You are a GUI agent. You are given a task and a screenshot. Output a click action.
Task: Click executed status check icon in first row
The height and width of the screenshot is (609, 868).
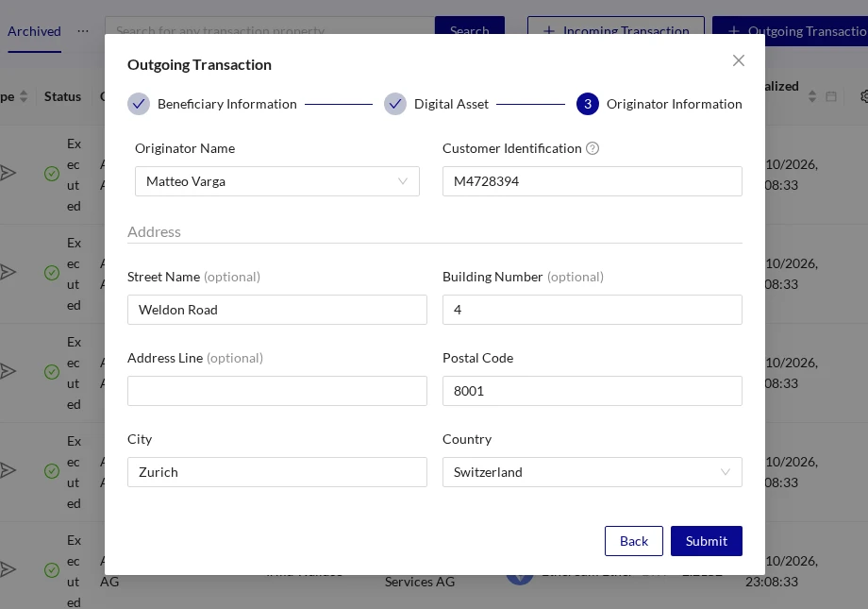[x=52, y=174]
